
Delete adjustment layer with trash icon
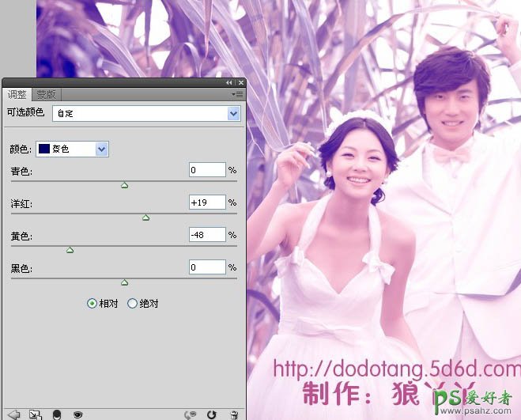(234, 414)
